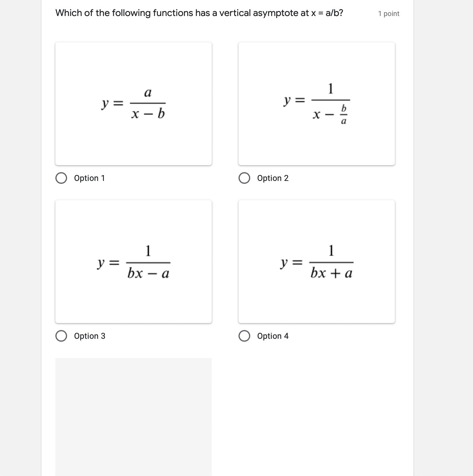This screenshot has width=473, height=476.
Task: Click the white card containing Option 3 equation
Action: [x=133, y=261]
